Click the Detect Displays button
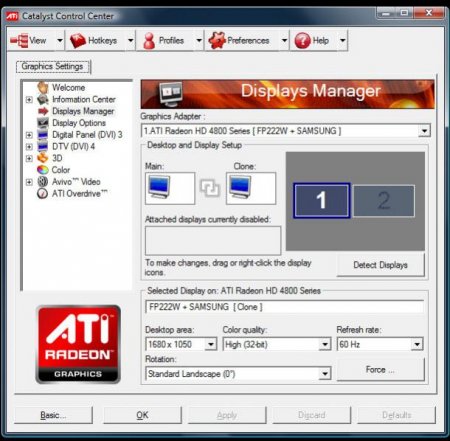Viewport: 450px width, 441px height. (x=380, y=265)
